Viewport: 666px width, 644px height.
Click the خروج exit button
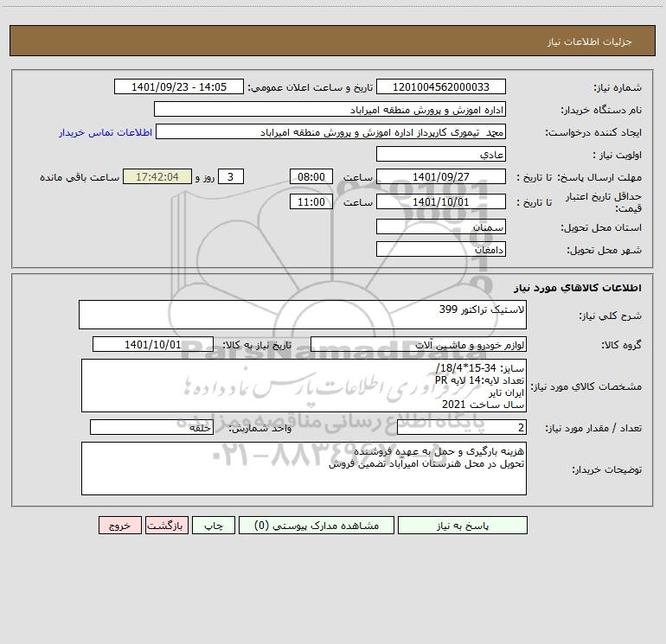(x=119, y=525)
